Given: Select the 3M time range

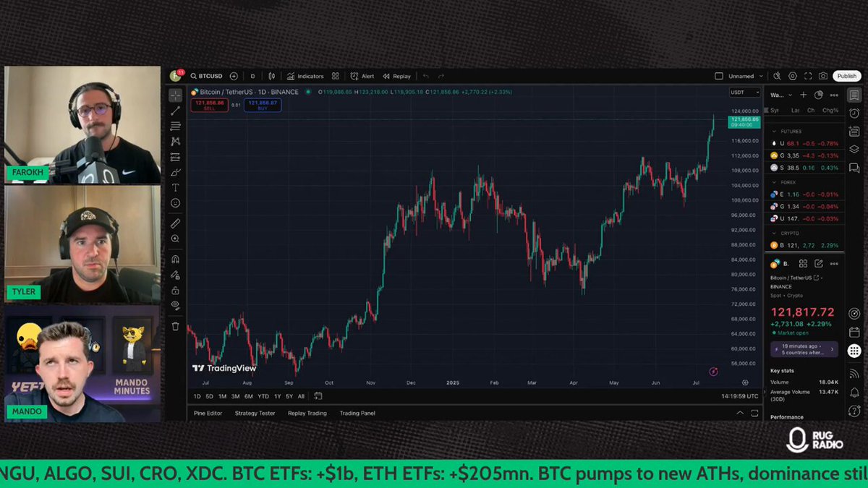Looking at the screenshot, I should coord(236,396).
